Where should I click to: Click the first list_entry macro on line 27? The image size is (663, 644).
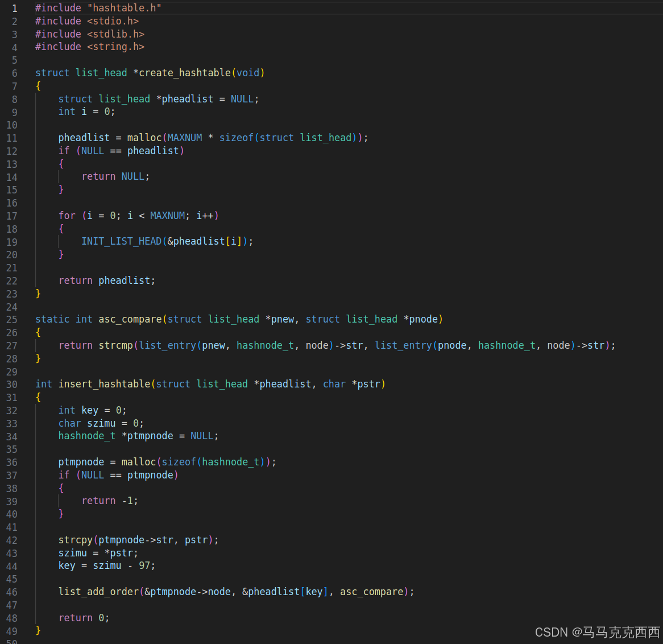click(x=167, y=346)
